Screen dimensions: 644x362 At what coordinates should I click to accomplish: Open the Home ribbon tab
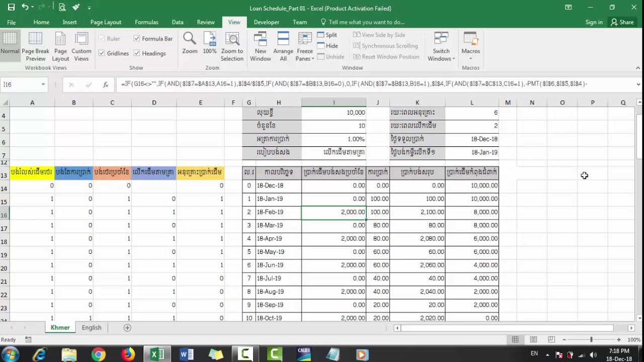(x=41, y=22)
